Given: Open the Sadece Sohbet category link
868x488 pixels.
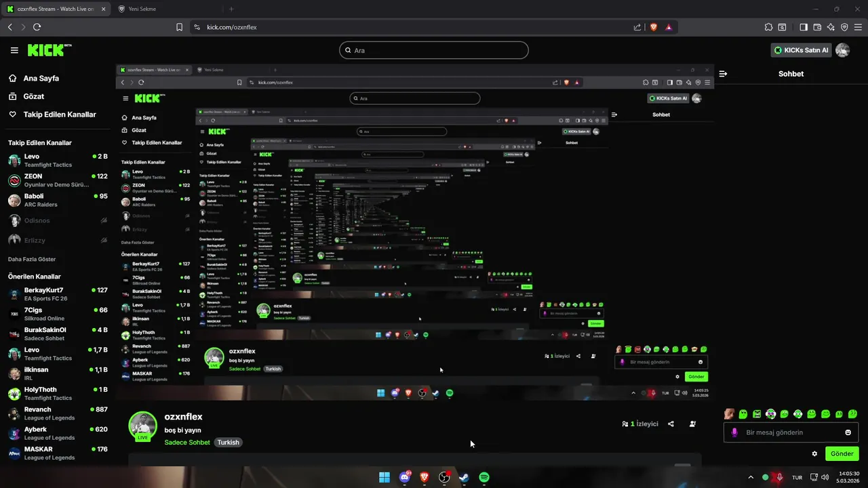Looking at the screenshot, I should click(187, 443).
